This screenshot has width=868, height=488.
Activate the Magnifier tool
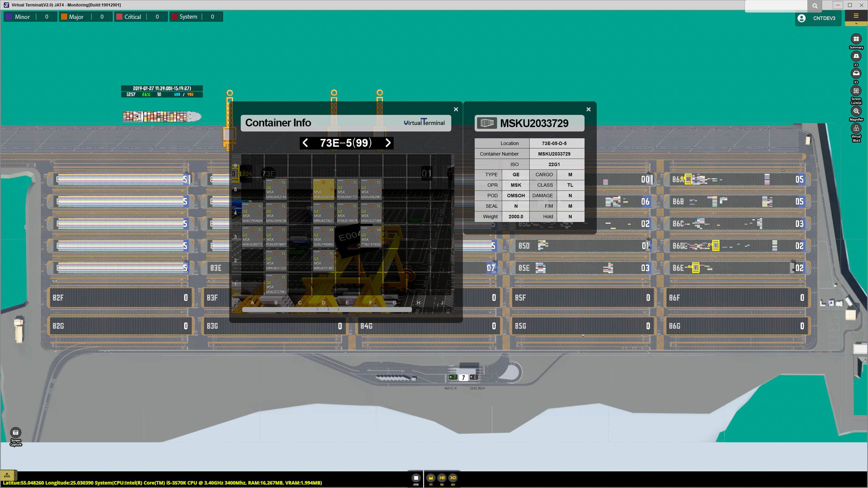(x=856, y=111)
